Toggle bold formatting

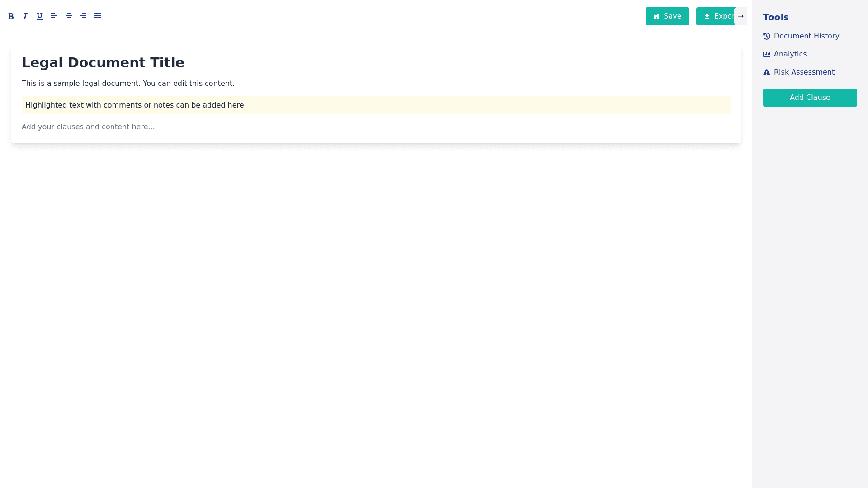point(11,16)
